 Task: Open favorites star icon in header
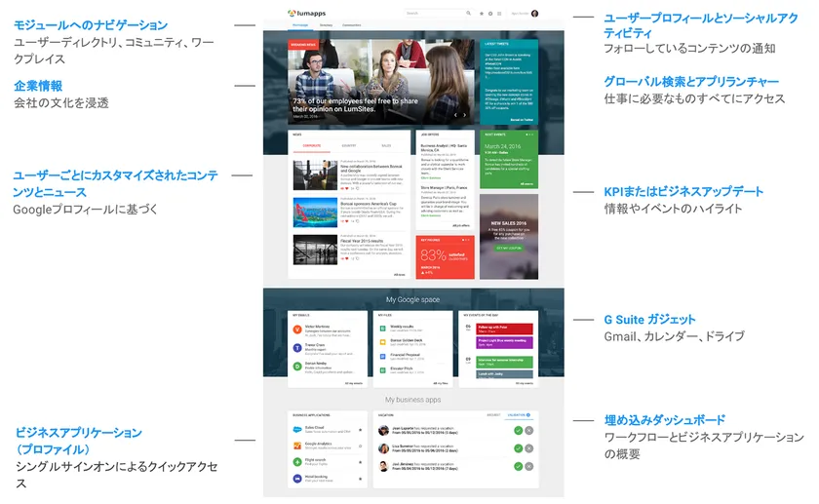[x=482, y=14]
